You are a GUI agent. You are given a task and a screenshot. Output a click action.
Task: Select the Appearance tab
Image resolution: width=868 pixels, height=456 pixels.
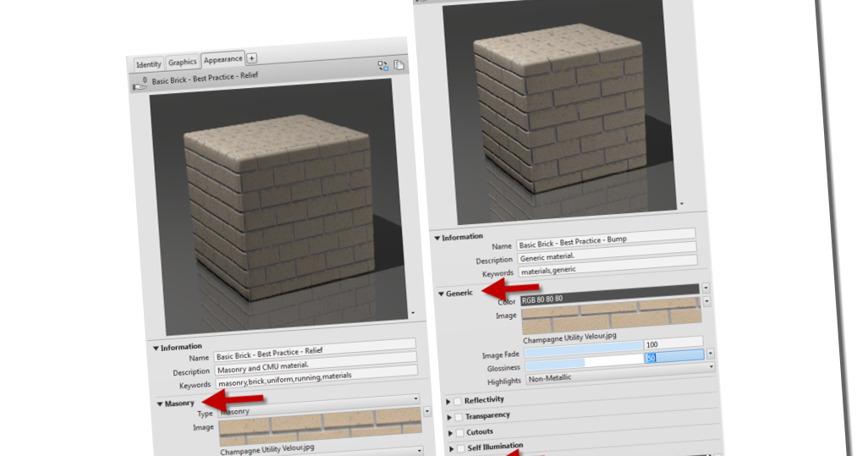pos(222,59)
